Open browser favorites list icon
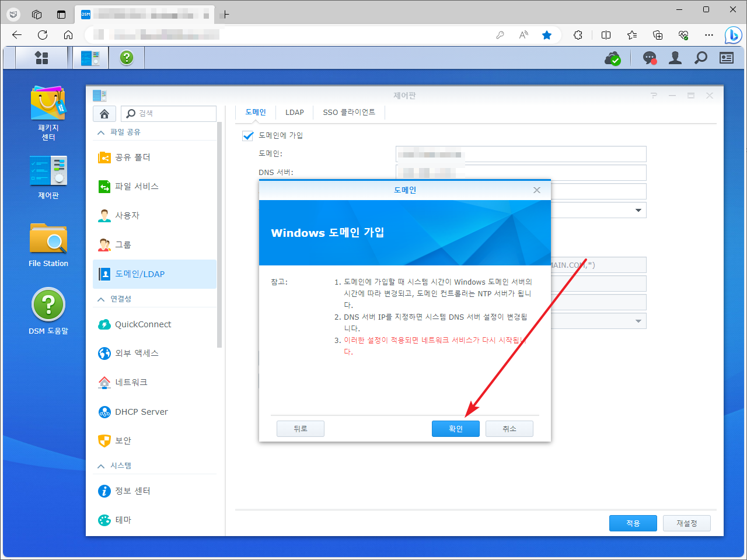The image size is (747, 560). (x=632, y=35)
